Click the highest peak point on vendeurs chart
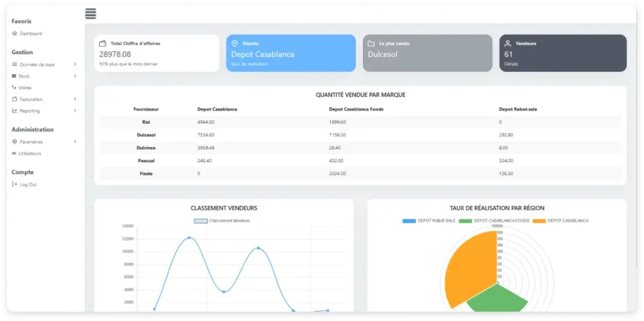This screenshot has width=644, height=321. [x=189, y=237]
